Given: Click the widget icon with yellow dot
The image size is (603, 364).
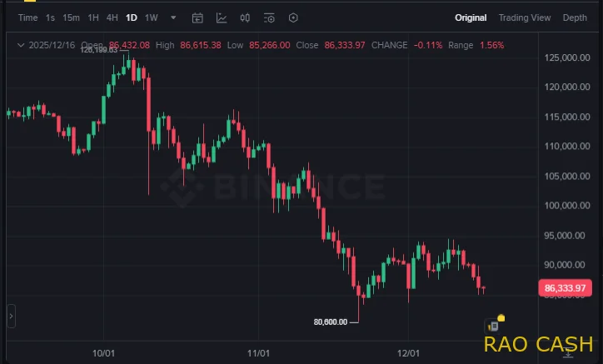Looking at the screenshot, I should click(493, 326).
